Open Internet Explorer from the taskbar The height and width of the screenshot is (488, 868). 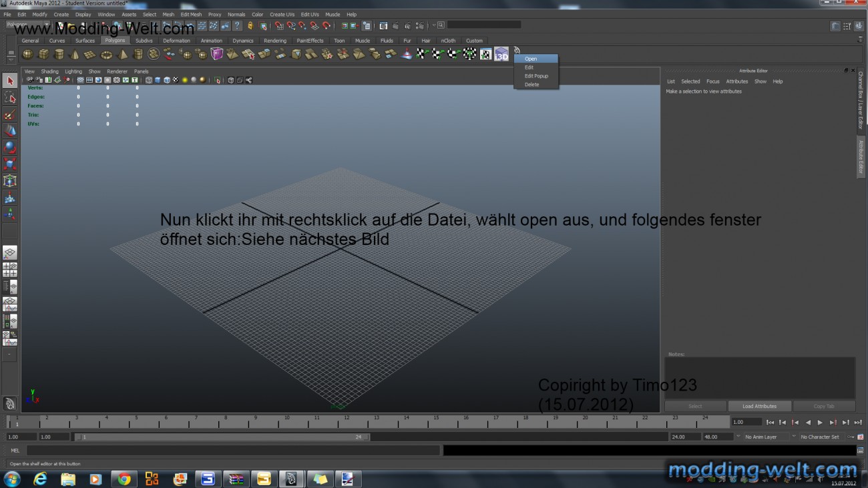click(40, 479)
